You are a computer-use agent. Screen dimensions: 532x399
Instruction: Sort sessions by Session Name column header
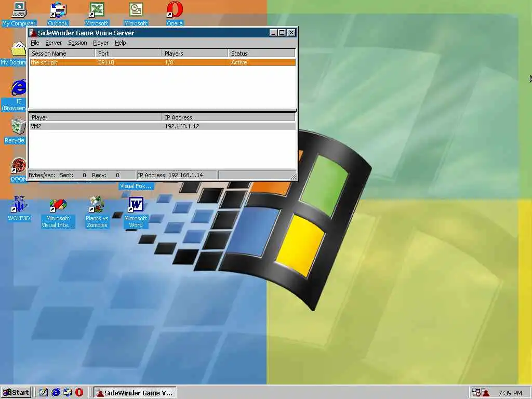pyautogui.click(x=62, y=54)
